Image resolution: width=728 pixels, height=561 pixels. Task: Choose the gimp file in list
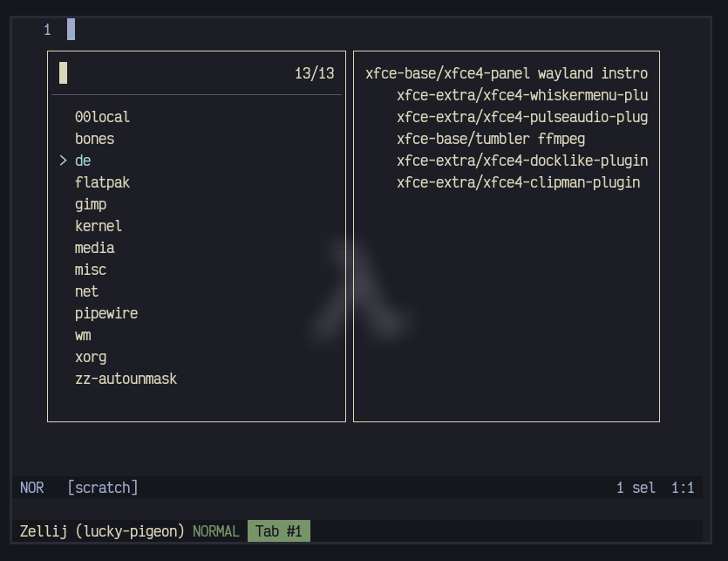coord(91,204)
